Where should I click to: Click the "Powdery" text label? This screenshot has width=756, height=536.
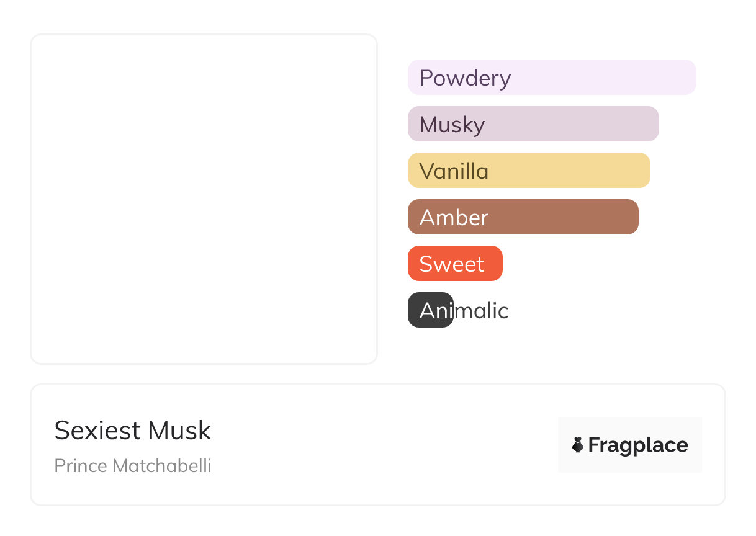pos(465,78)
